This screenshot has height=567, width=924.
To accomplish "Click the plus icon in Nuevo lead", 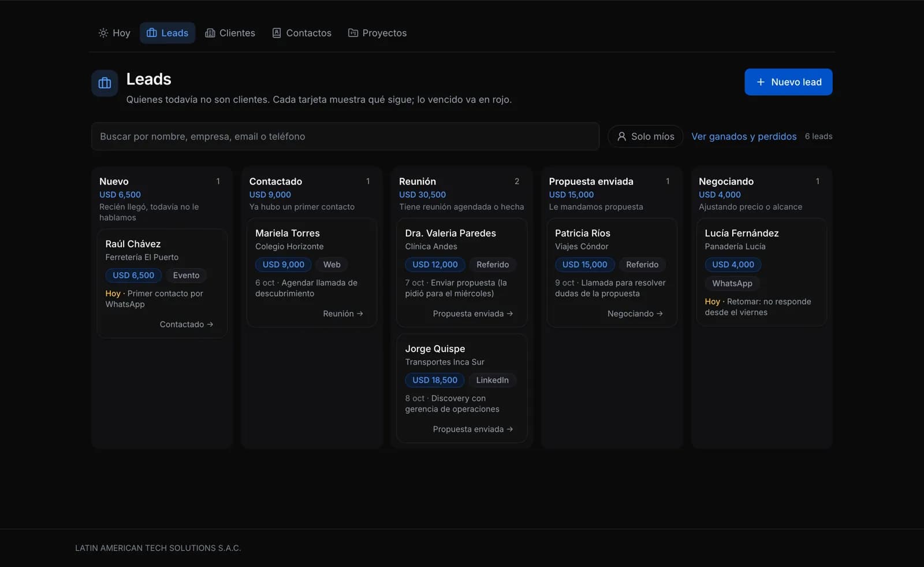I will [761, 82].
